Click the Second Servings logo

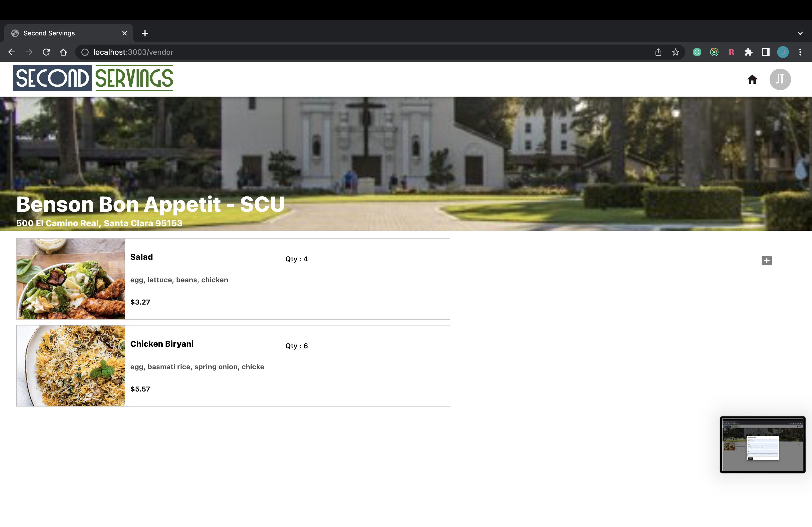[x=93, y=78]
